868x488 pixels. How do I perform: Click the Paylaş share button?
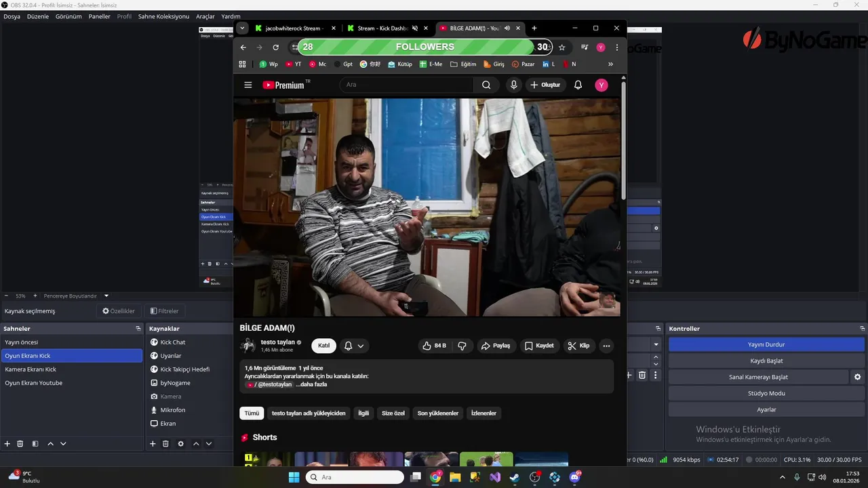[495, 346]
